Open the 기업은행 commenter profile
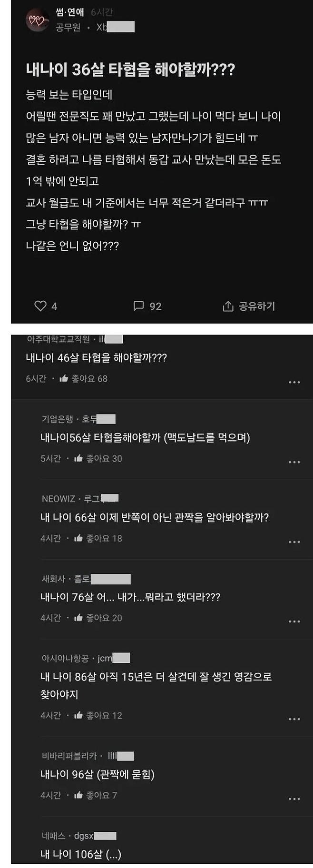 point(78,419)
